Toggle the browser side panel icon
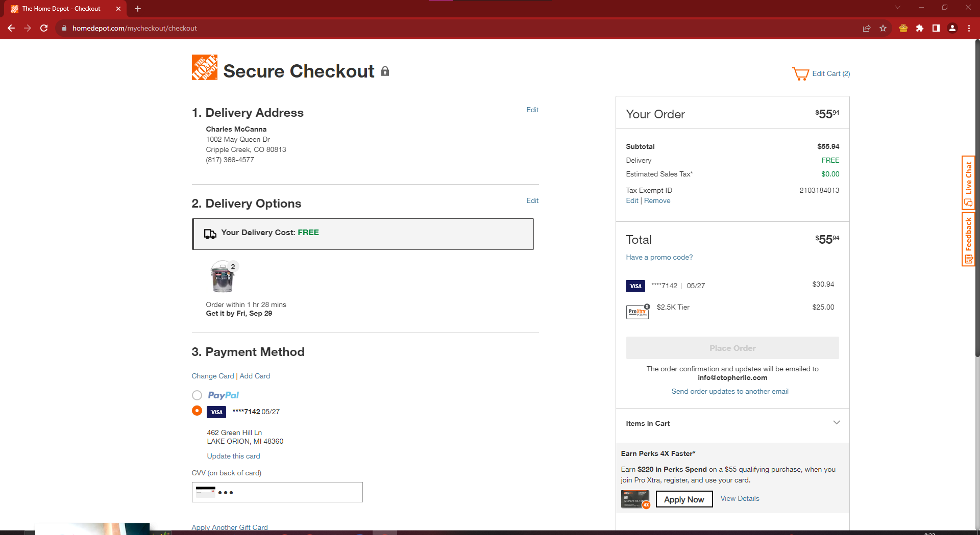Viewport: 980px width, 535px height. (936, 28)
